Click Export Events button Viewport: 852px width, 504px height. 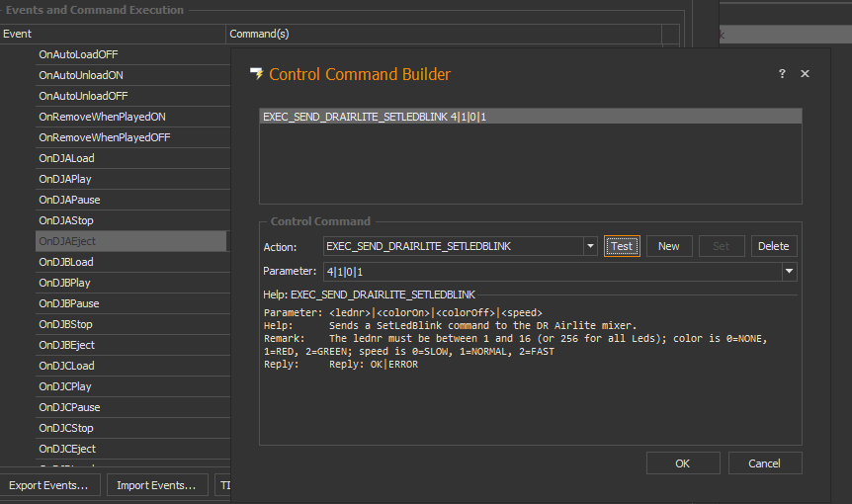[x=48, y=485]
